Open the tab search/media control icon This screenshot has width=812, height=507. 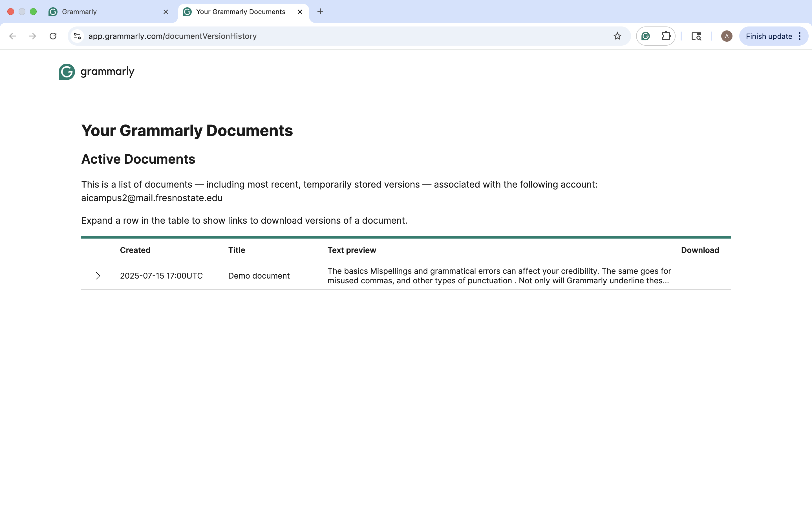[x=696, y=36]
